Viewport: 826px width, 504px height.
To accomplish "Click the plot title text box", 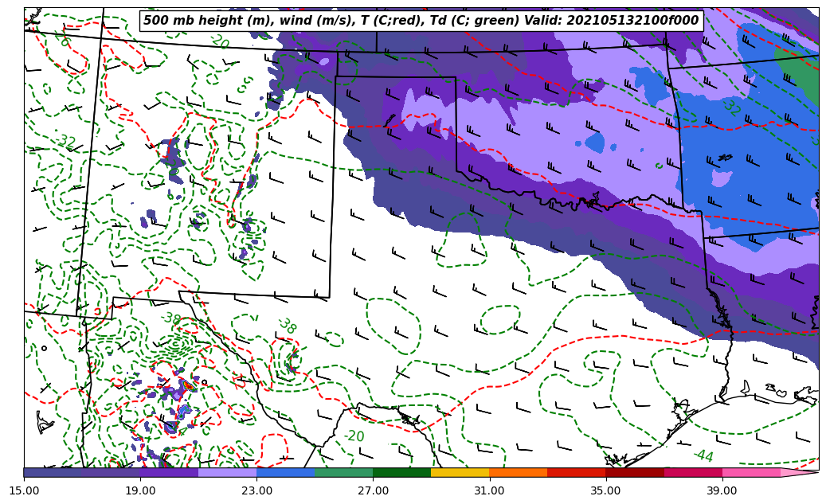I will pos(421,21).
